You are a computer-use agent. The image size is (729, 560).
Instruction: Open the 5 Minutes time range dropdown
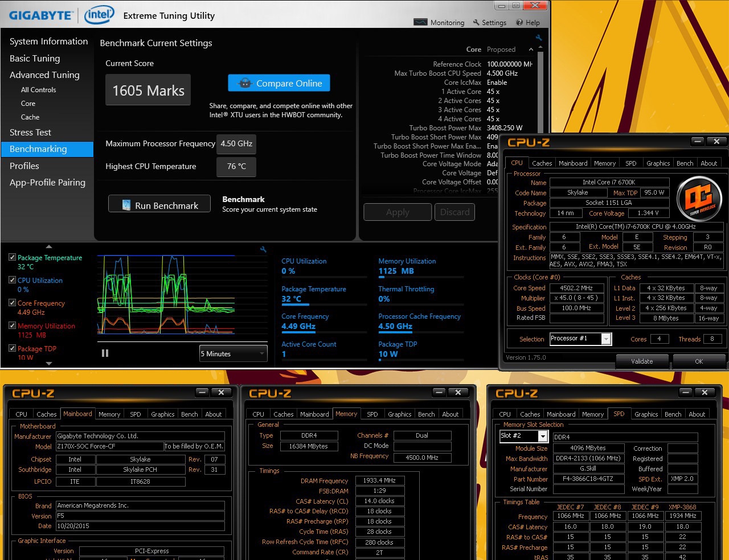234,353
